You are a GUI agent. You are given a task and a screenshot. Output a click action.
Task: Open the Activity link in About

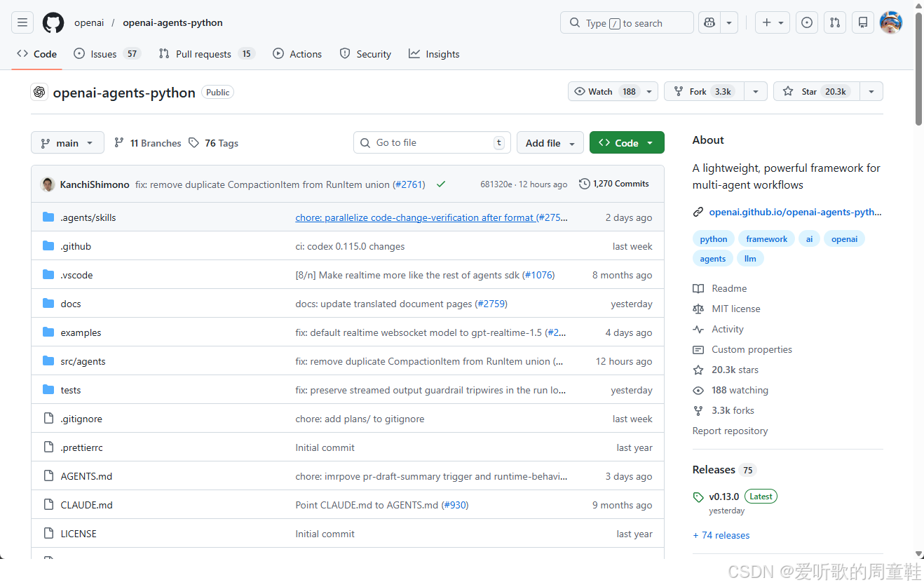718,329
